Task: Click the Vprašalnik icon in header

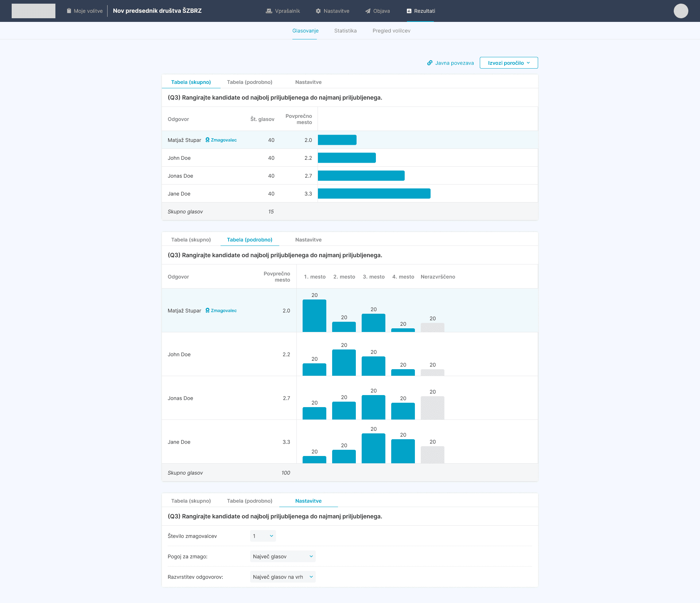Action: coord(269,11)
